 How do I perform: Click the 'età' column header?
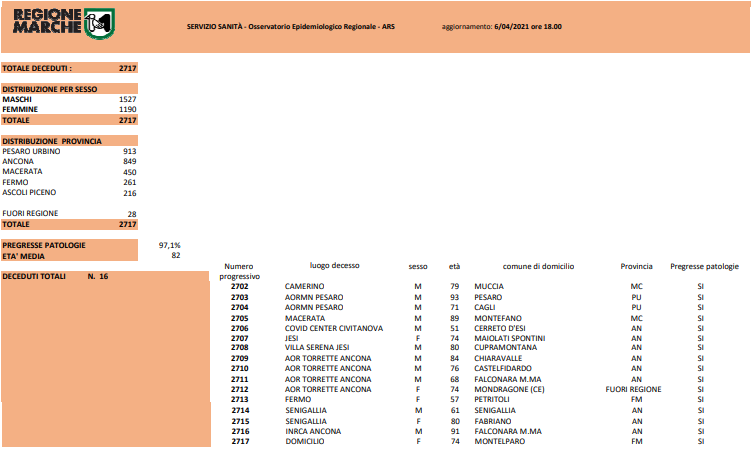pyautogui.click(x=455, y=266)
